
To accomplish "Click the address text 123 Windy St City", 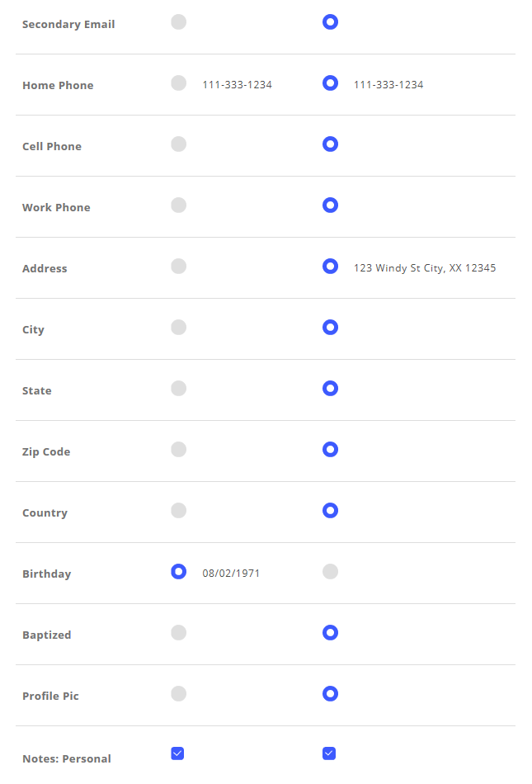I will pos(425,268).
